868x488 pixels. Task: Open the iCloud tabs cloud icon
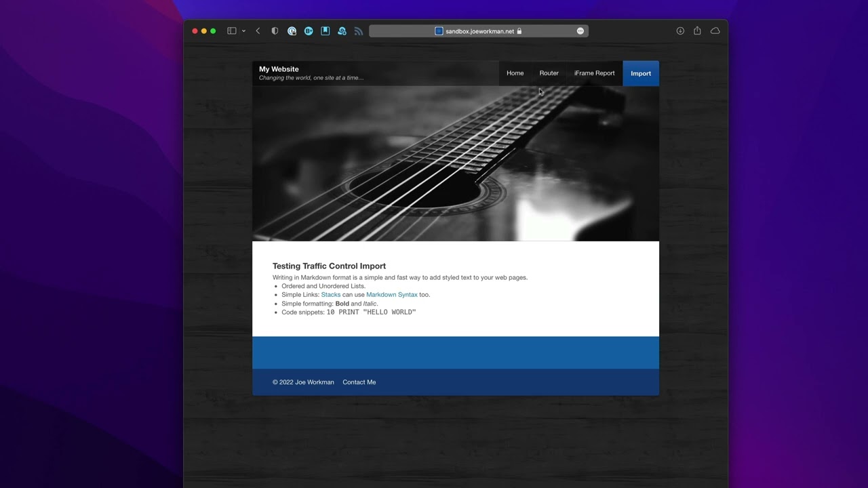(x=715, y=31)
